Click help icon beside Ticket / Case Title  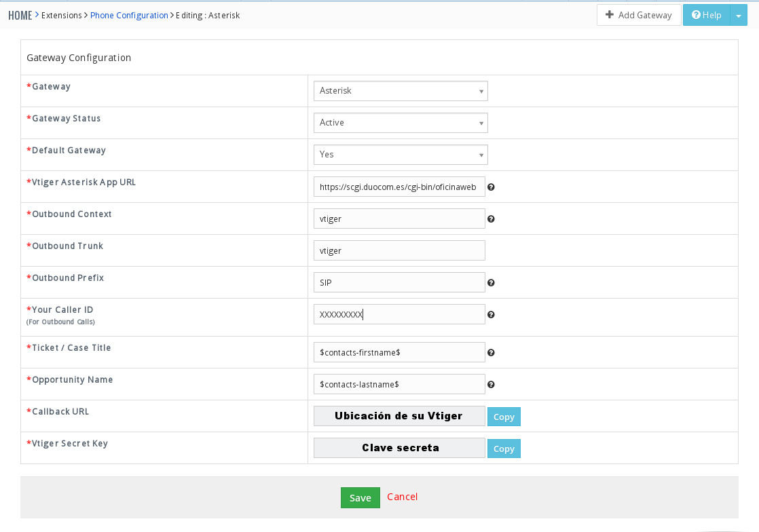click(x=491, y=353)
